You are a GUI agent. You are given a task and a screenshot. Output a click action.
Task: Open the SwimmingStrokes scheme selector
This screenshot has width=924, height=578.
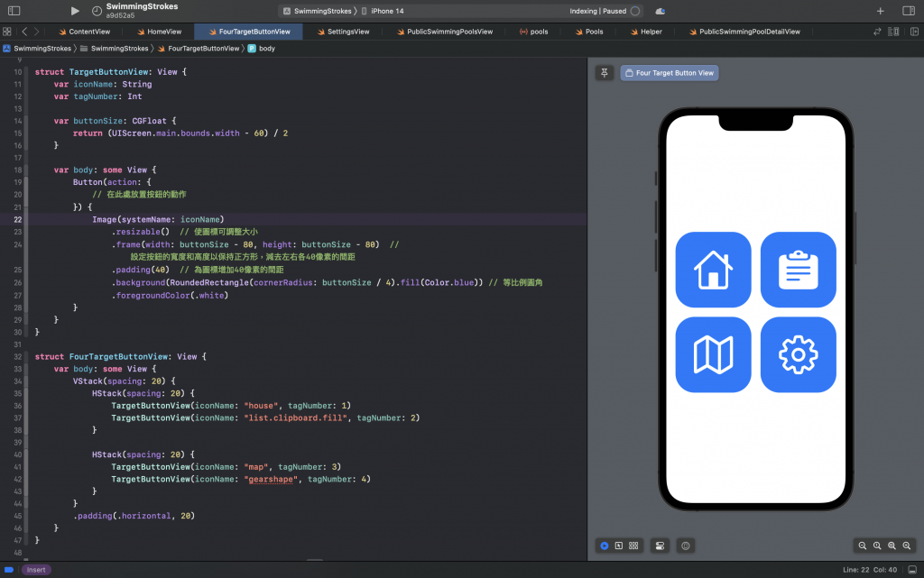317,11
